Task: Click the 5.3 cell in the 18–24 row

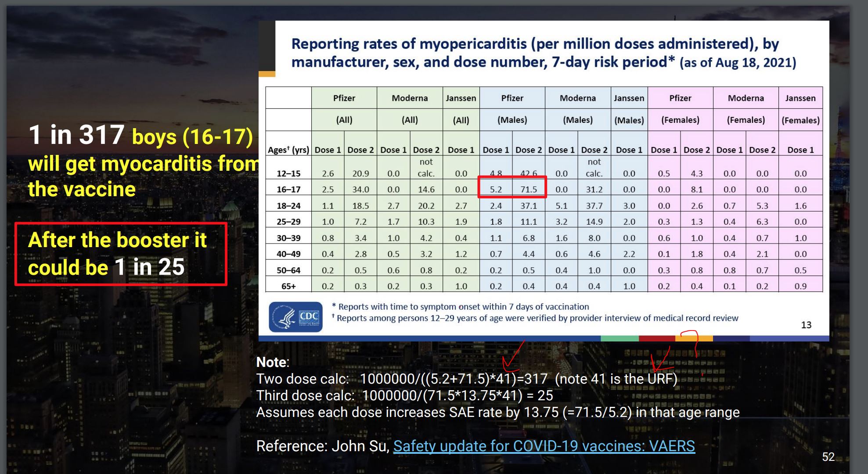Action: pos(762,206)
